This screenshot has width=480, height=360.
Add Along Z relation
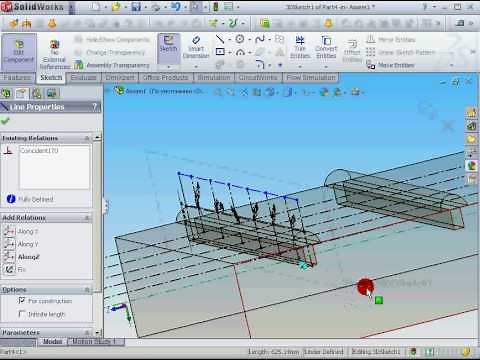point(21,257)
